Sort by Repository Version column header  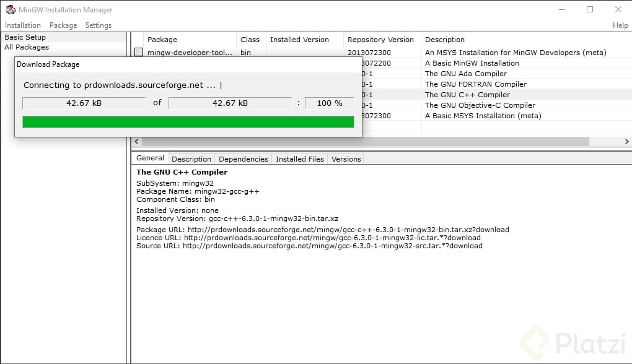click(382, 40)
